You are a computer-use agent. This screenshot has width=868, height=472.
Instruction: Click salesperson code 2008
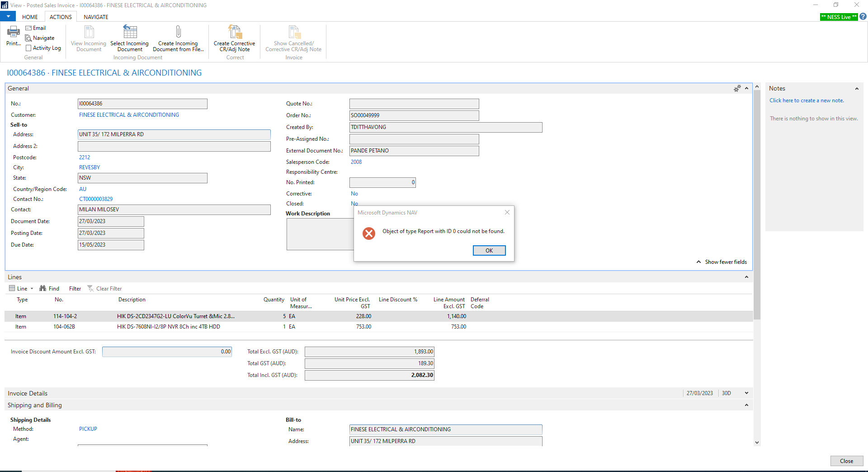coord(356,162)
